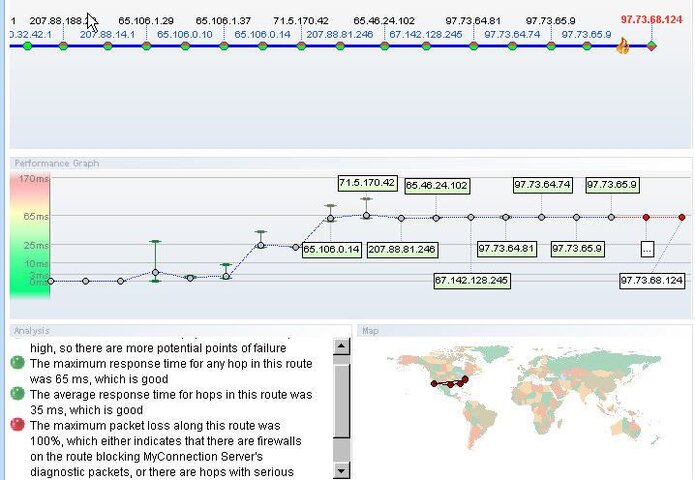Click the firewall flame icon on route
This screenshot has width=695, height=480.
pos(623,46)
